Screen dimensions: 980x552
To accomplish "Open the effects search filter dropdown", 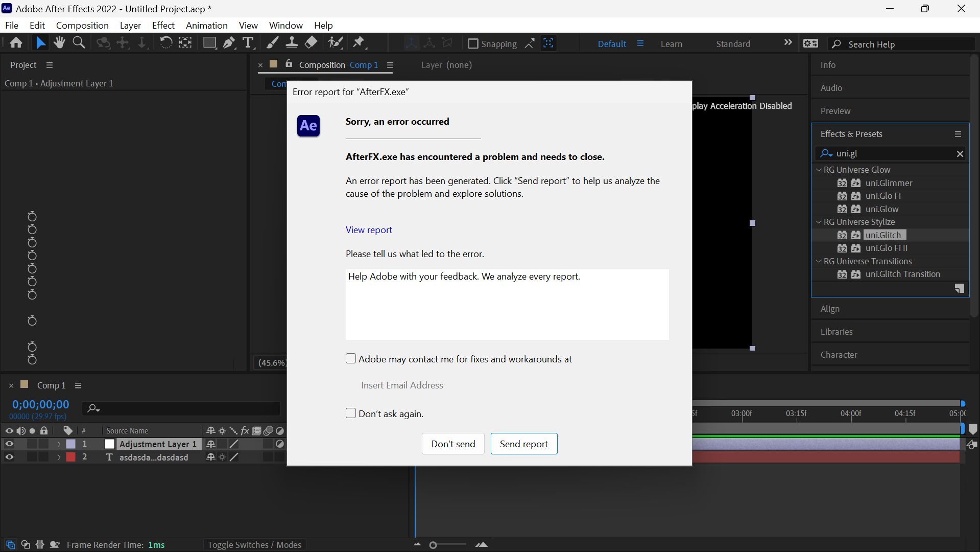I will tap(826, 153).
